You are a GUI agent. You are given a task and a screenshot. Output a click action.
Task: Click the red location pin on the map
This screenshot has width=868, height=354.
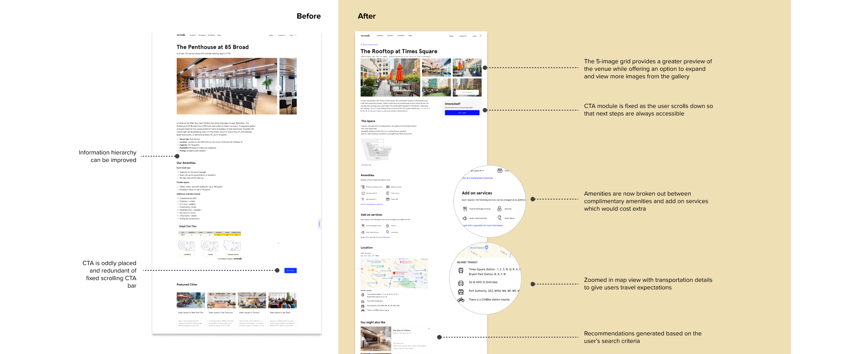(394, 273)
